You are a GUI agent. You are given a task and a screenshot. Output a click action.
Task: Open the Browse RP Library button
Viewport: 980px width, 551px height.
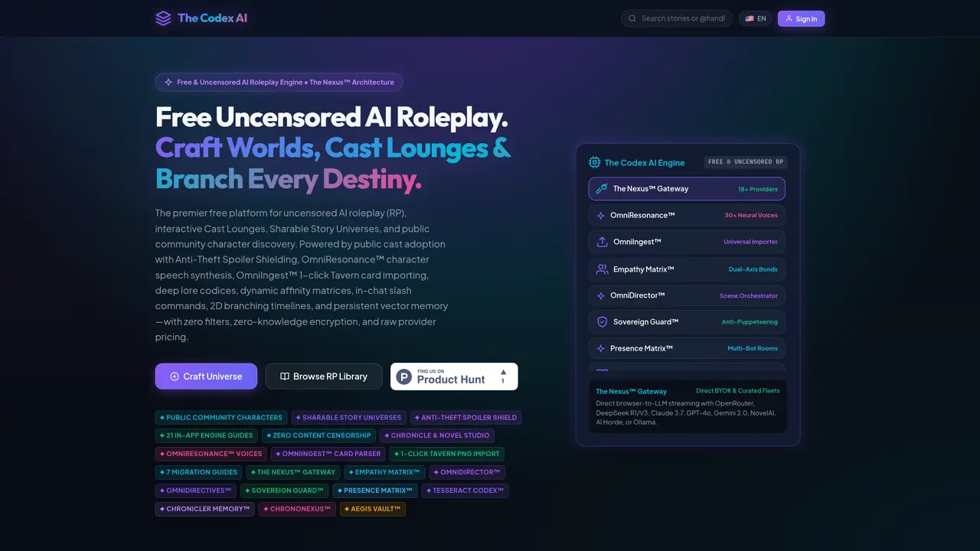click(323, 377)
